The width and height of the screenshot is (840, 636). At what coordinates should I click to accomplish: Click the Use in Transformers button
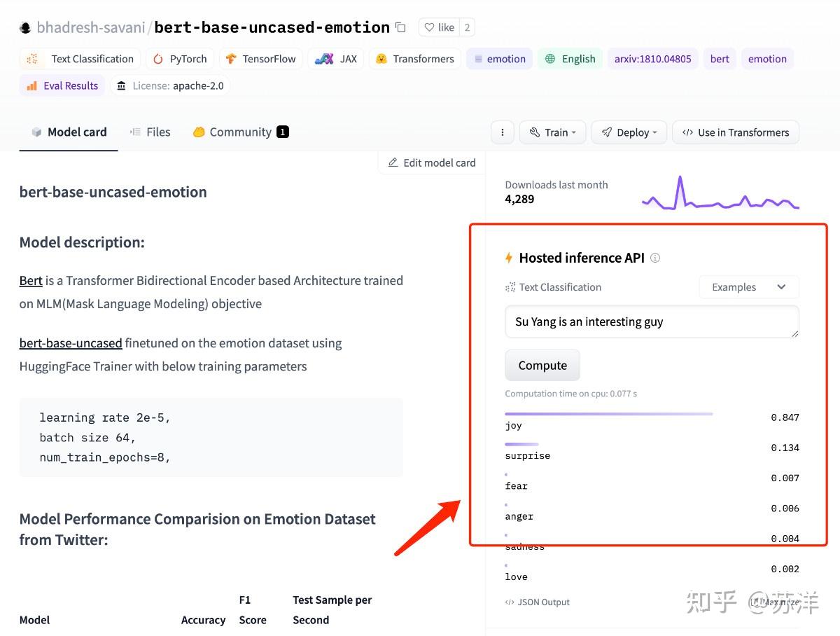click(735, 132)
